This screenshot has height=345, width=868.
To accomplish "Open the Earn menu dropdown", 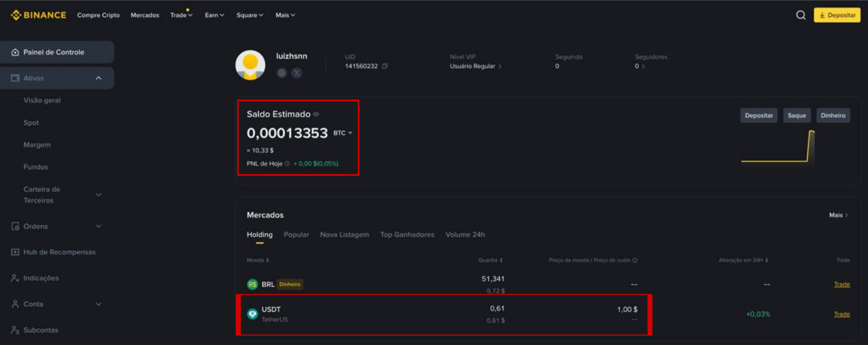I will click(x=214, y=15).
